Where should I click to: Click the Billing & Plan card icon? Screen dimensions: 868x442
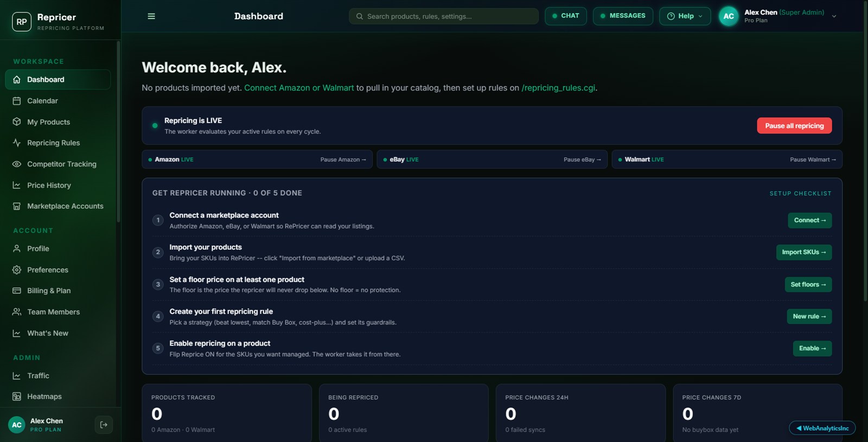coord(17,291)
